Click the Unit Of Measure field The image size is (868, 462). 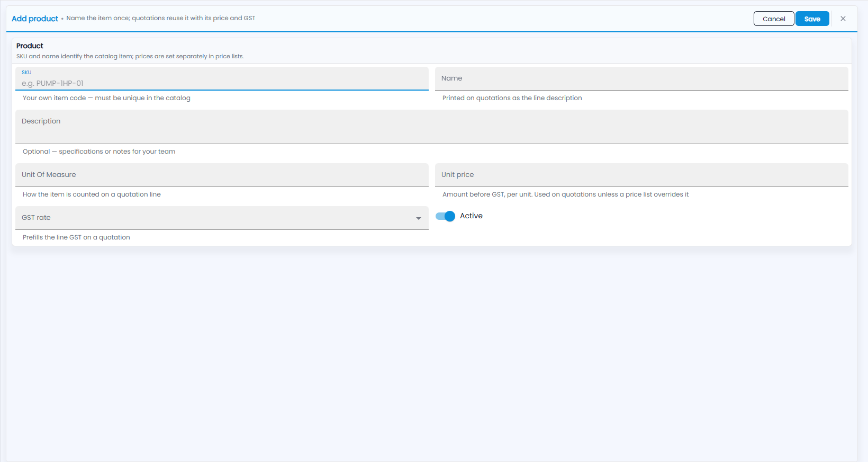pos(222,175)
